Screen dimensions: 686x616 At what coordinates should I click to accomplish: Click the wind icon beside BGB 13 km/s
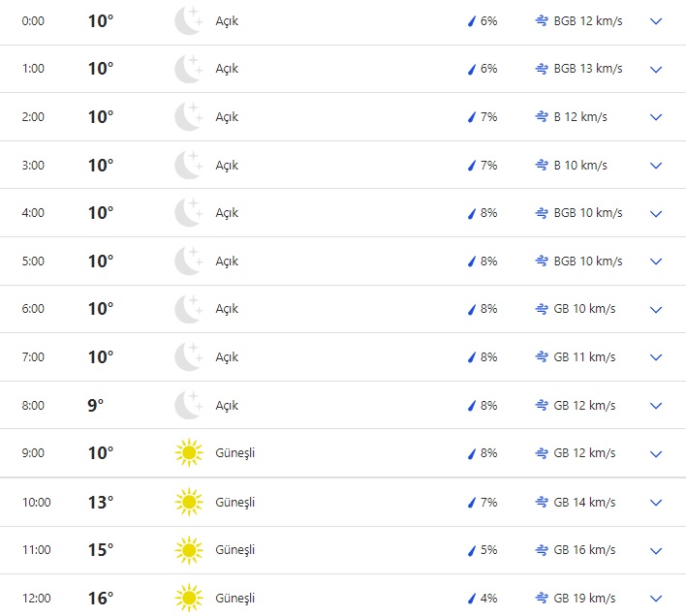coord(542,69)
